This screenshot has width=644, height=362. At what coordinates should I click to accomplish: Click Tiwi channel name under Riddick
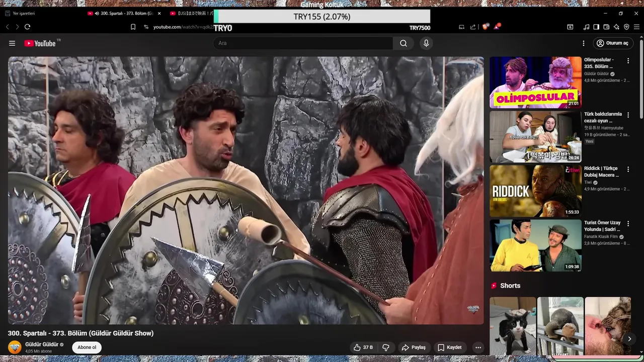coord(588,183)
